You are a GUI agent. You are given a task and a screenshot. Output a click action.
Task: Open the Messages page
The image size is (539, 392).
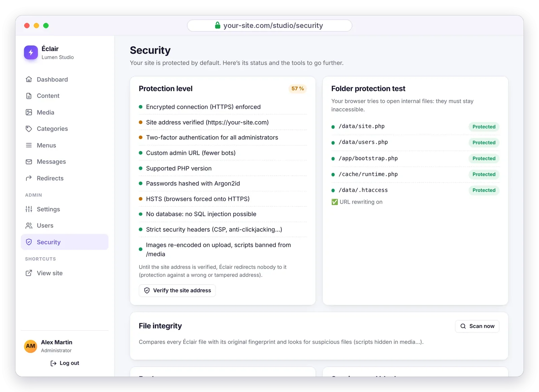pyautogui.click(x=65, y=162)
